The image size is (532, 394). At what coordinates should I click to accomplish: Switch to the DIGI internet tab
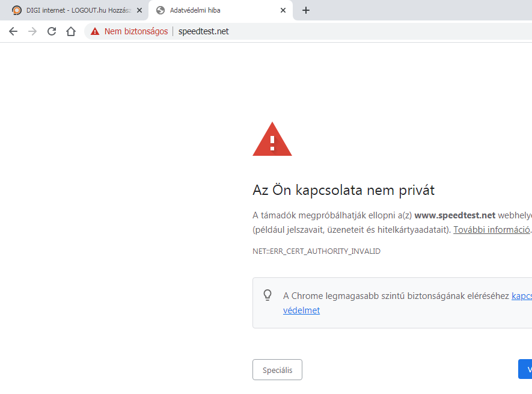tap(75, 10)
